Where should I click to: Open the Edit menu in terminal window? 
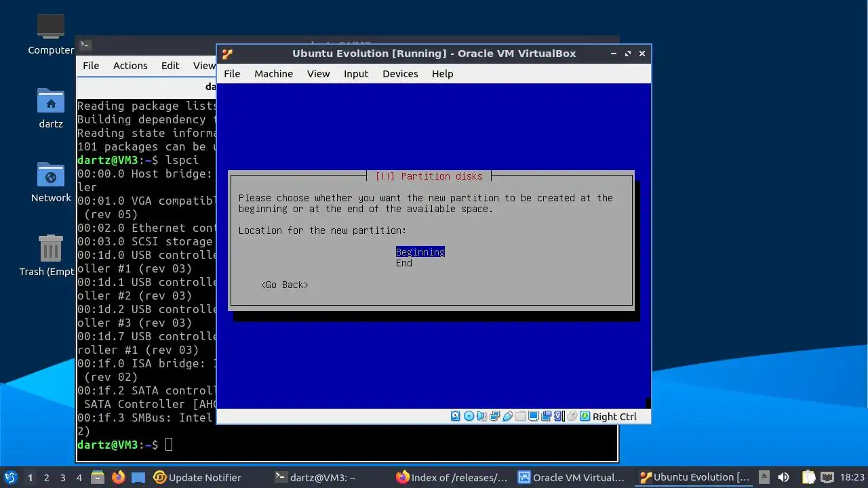click(x=170, y=66)
